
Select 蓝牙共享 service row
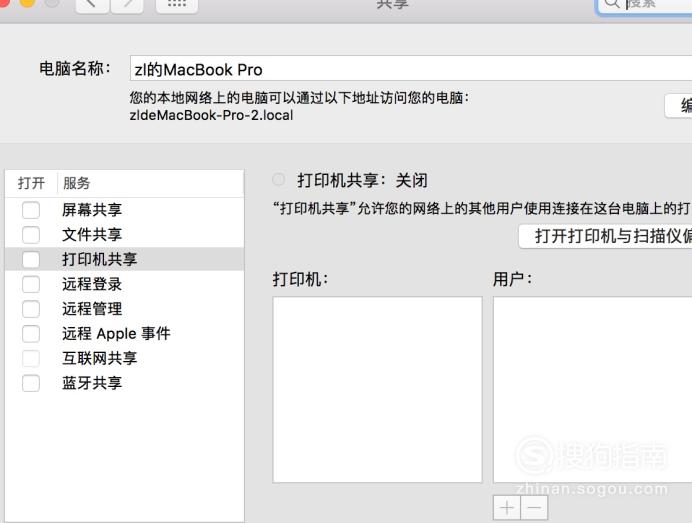(x=124, y=383)
